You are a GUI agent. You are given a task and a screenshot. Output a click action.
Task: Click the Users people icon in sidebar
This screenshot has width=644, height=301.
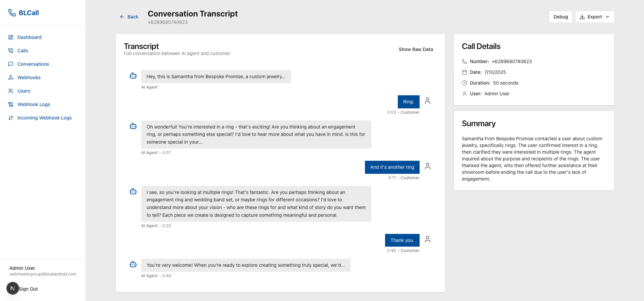[x=11, y=91]
